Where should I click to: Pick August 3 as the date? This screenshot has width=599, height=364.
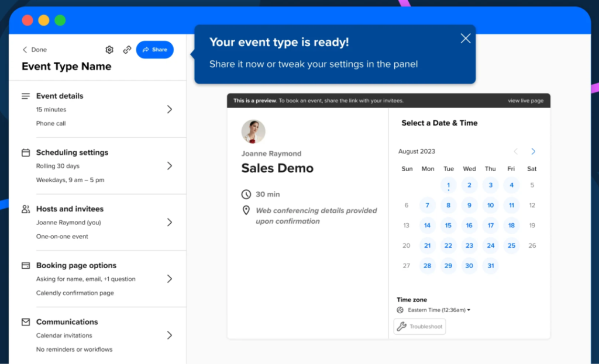point(491,185)
